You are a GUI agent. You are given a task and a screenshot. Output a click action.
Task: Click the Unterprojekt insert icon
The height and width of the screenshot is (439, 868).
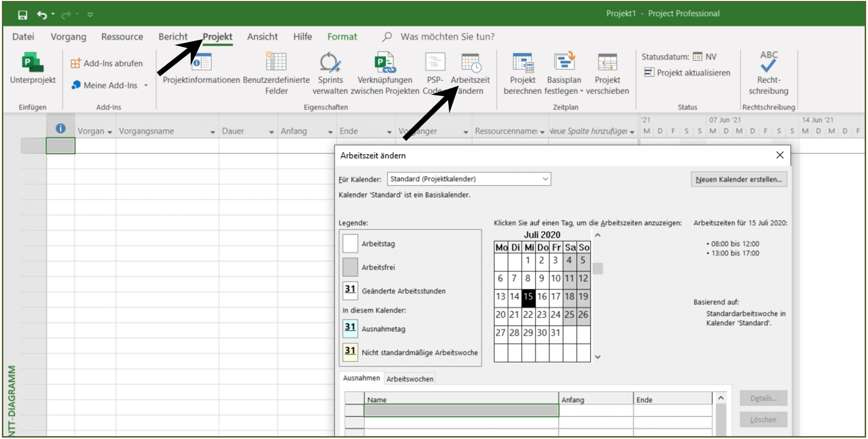pos(32,63)
